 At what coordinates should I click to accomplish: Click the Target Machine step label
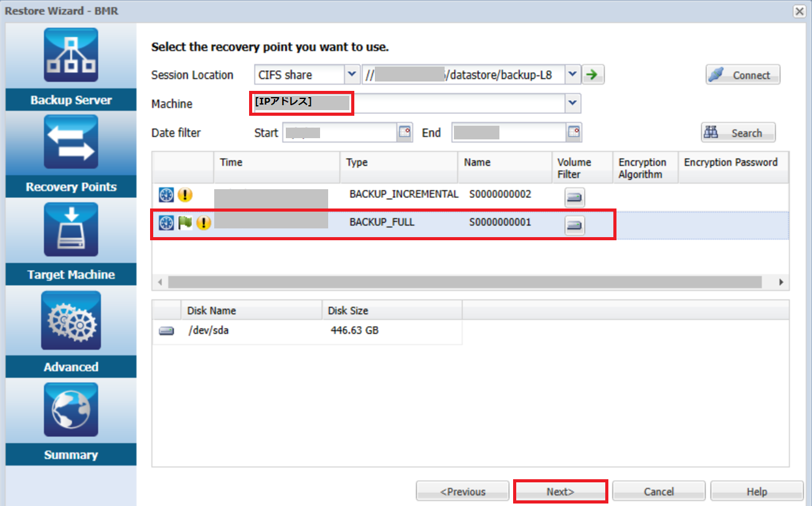coord(71,274)
